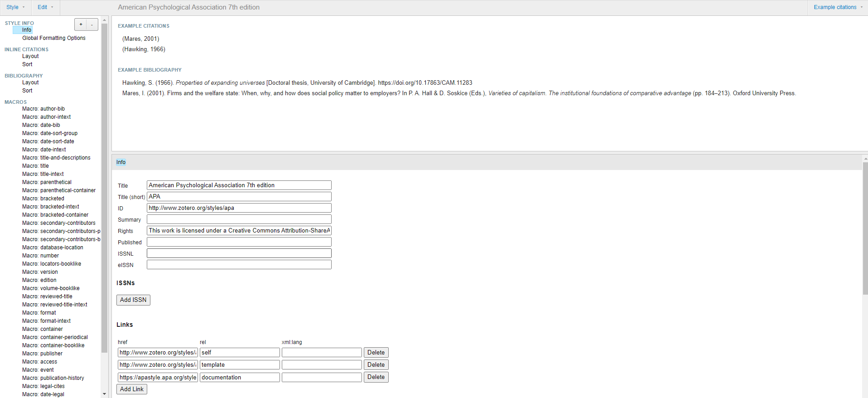This screenshot has height=398, width=868.
Task: Select Macro: version
Action: [x=40, y=272]
